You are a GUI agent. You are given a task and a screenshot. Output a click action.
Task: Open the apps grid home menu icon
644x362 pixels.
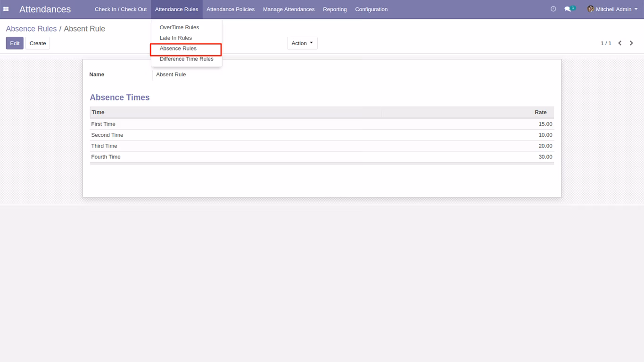point(6,9)
